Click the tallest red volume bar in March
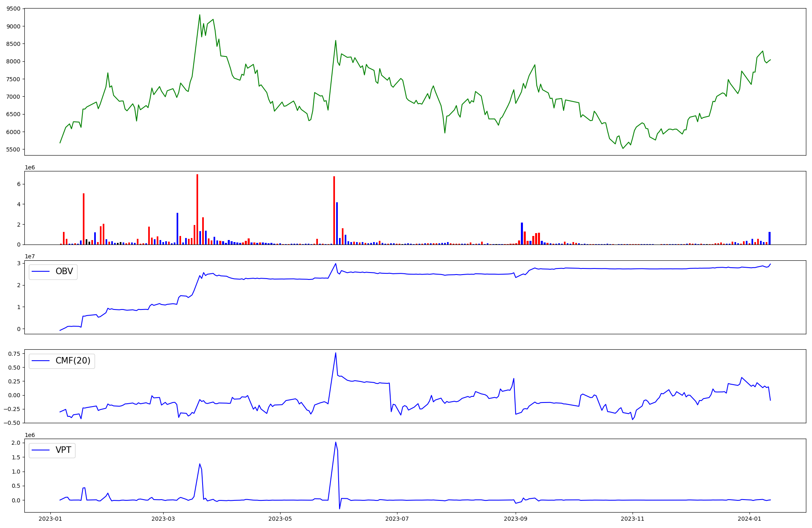812x528 pixels. (197, 209)
